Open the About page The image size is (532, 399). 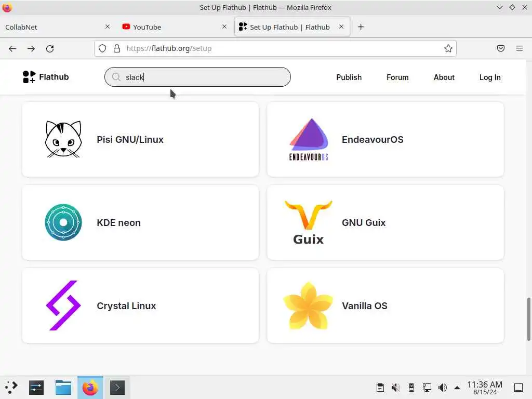click(444, 77)
